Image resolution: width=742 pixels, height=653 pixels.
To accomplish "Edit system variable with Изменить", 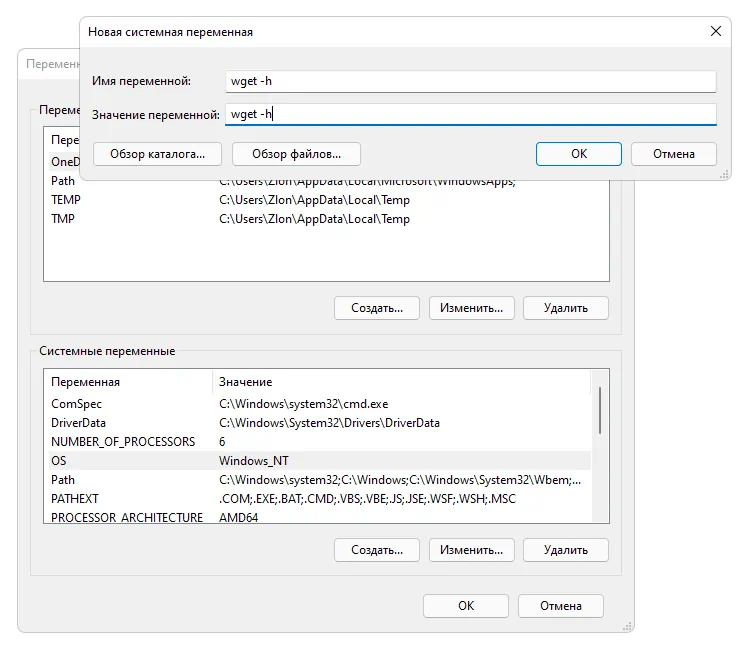I will pos(471,550).
